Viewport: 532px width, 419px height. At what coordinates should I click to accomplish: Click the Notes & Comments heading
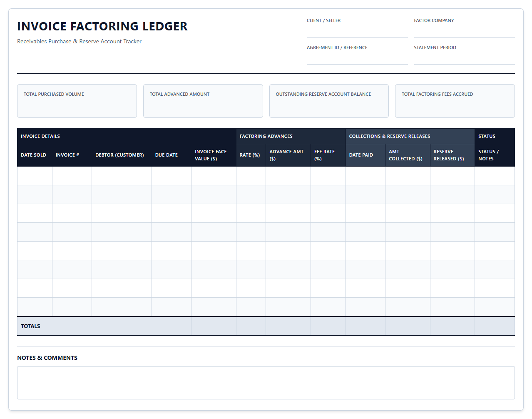pos(47,358)
